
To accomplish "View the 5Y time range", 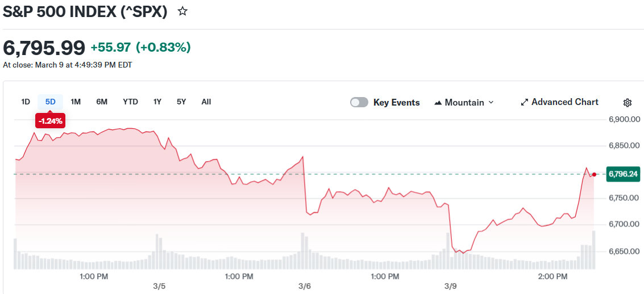I will [181, 102].
